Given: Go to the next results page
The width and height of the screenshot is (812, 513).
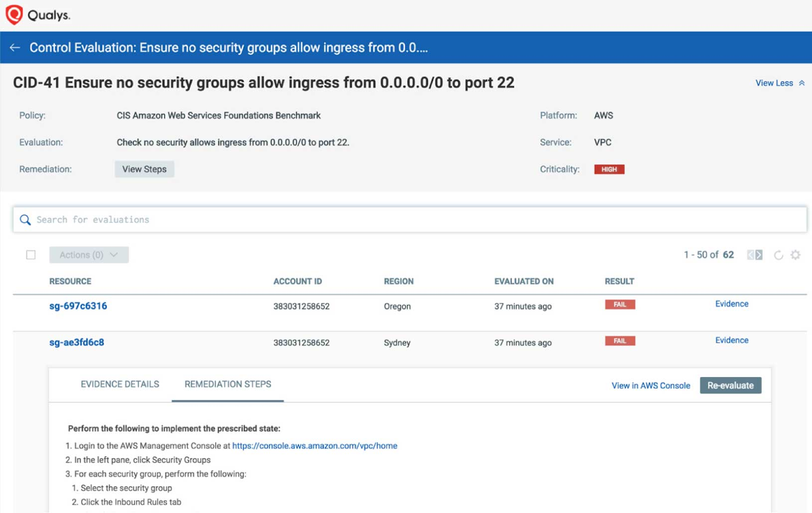Looking at the screenshot, I should point(759,255).
